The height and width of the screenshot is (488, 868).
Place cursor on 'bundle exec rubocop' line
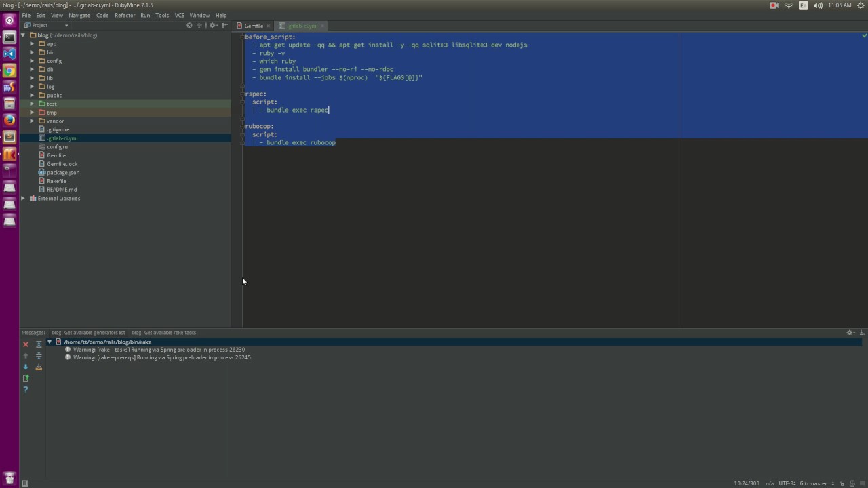(301, 143)
